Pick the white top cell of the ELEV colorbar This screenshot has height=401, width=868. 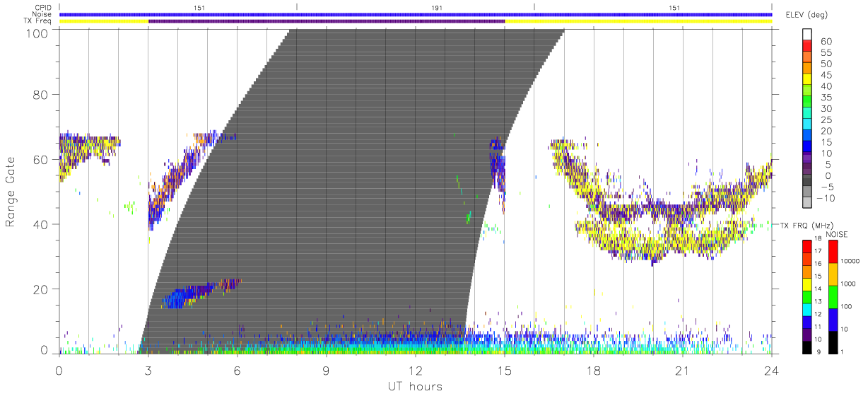point(808,35)
